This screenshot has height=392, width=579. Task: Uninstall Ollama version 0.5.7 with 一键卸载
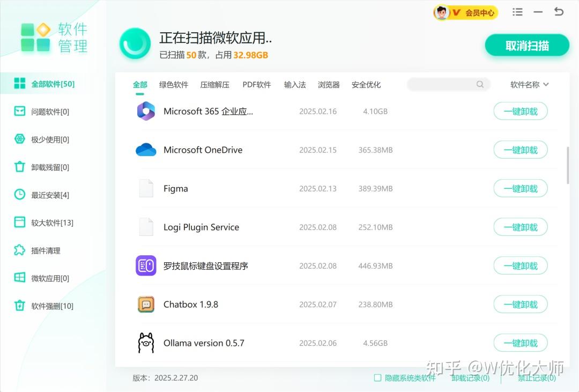click(x=520, y=343)
